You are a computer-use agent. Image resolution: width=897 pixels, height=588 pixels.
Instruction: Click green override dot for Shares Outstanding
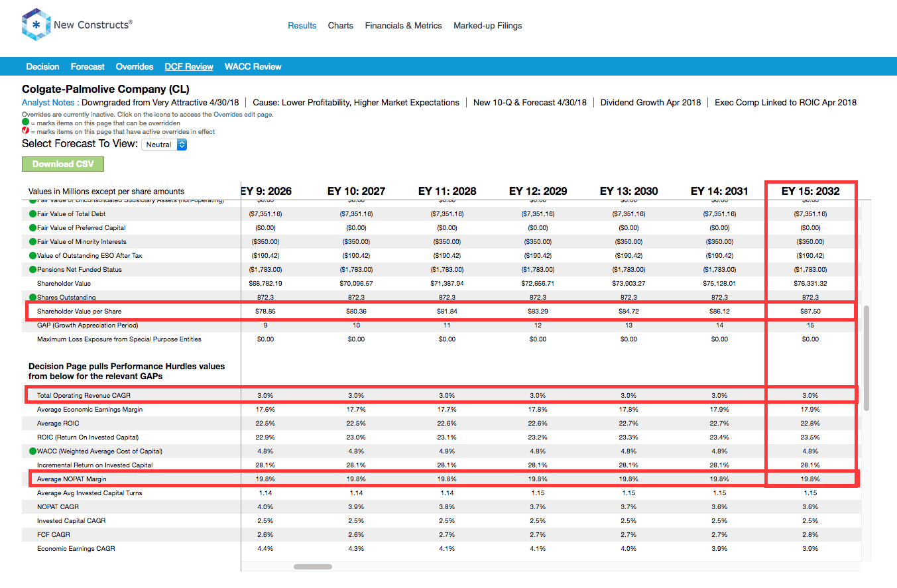pos(32,298)
